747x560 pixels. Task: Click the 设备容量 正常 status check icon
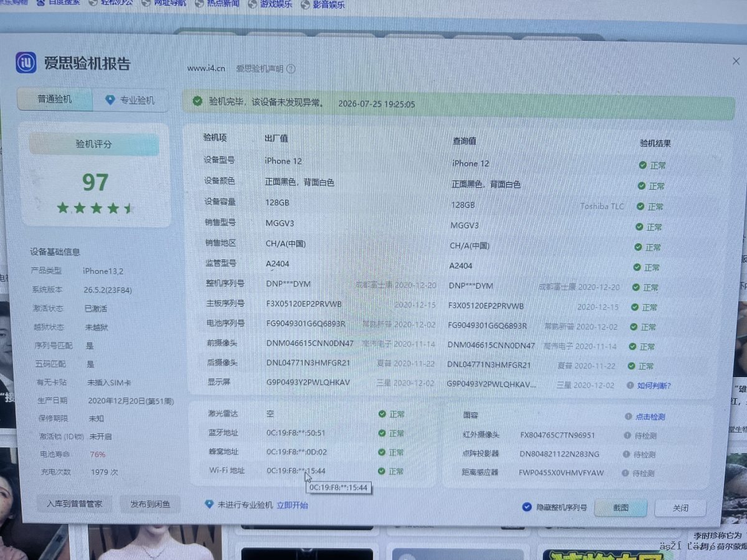point(640,206)
